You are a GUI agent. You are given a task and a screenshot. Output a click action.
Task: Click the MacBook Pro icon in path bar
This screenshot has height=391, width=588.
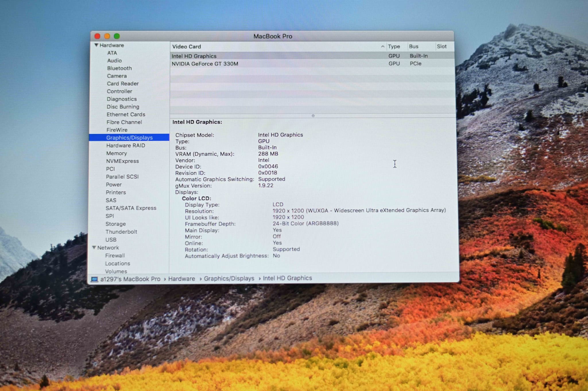(94, 279)
